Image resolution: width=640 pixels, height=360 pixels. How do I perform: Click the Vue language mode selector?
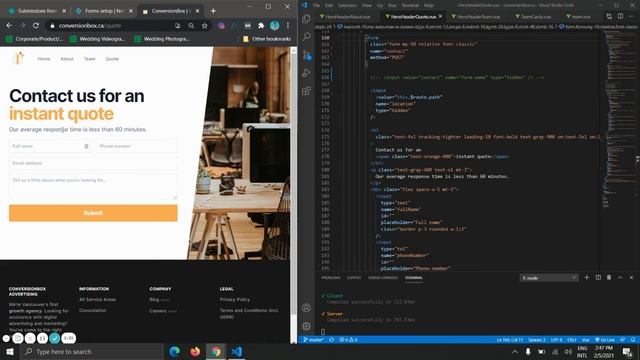tap(586, 340)
